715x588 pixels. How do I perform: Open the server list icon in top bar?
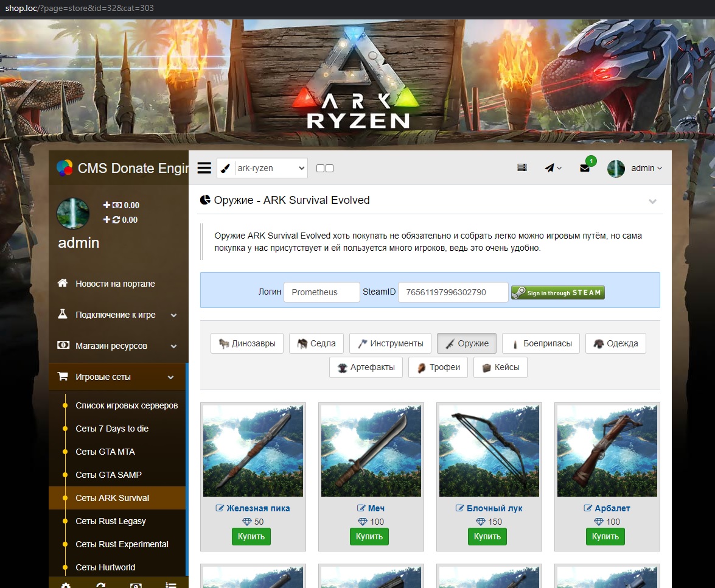(x=521, y=168)
